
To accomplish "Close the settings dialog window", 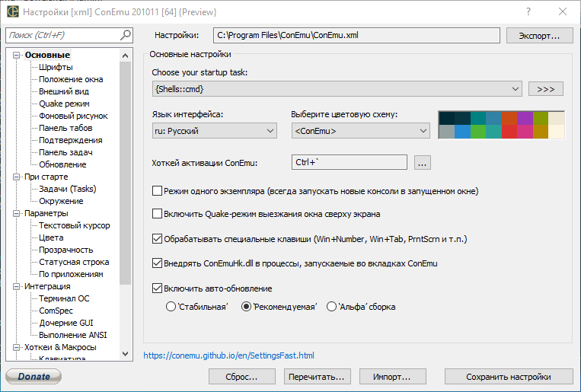I will [563, 12].
